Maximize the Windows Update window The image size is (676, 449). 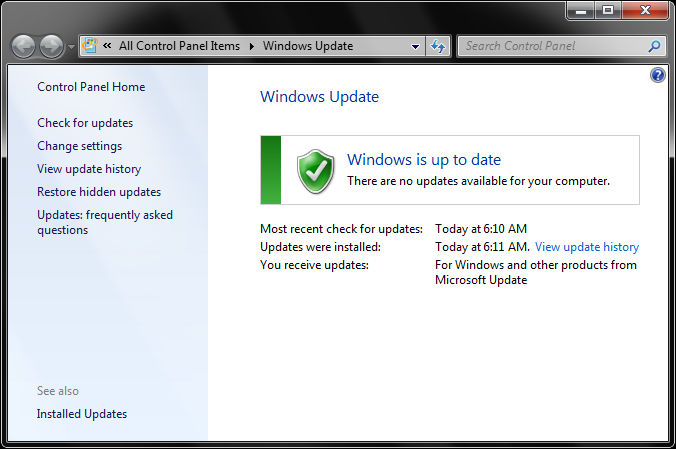point(607,10)
